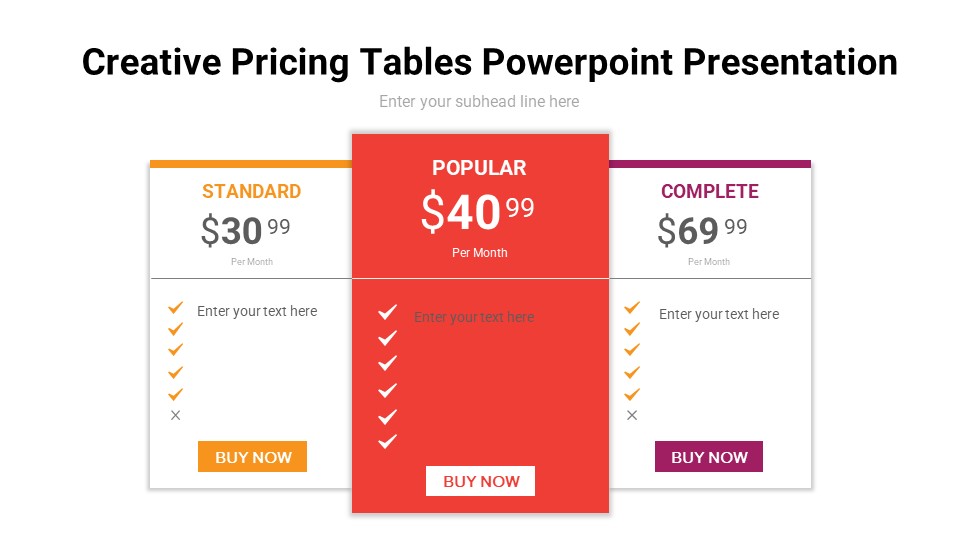Click the subhead line placeholder text
The height and width of the screenshot is (540, 960).
coord(479,101)
